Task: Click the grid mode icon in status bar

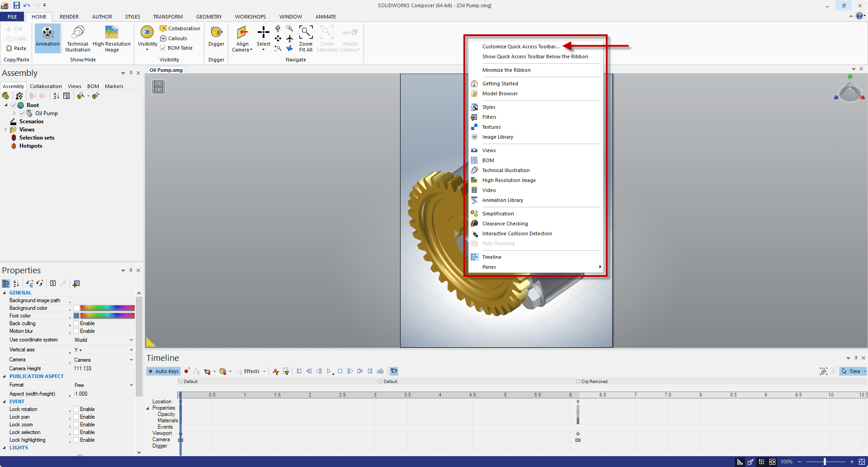Action: (x=761, y=462)
